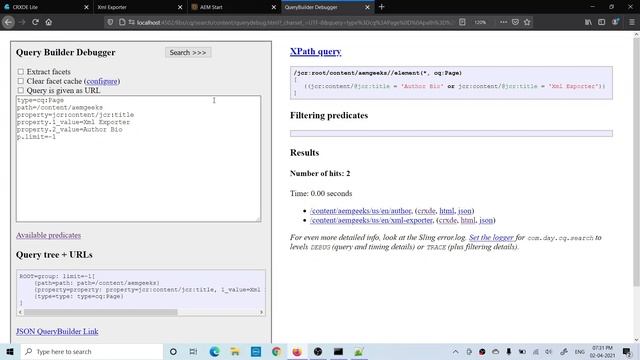Click the Pocket save icon
The height and width of the screenshot is (360, 640).
click(x=515, y=22)
